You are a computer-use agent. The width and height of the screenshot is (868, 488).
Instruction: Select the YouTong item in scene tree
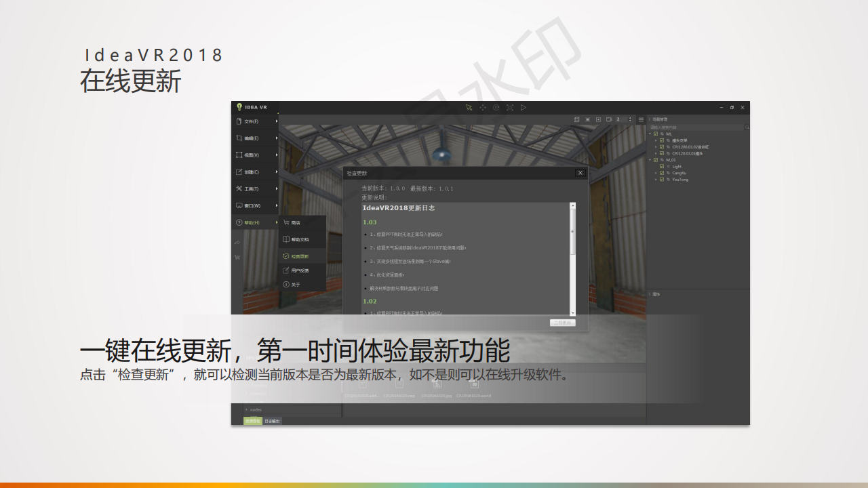tap(680, 180)
